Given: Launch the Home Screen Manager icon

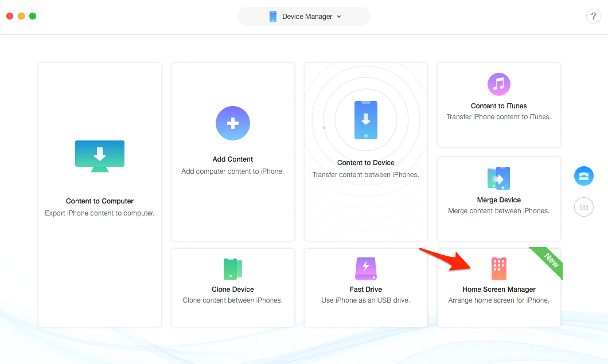Looking at the screenshot, I should pos(498,268).
